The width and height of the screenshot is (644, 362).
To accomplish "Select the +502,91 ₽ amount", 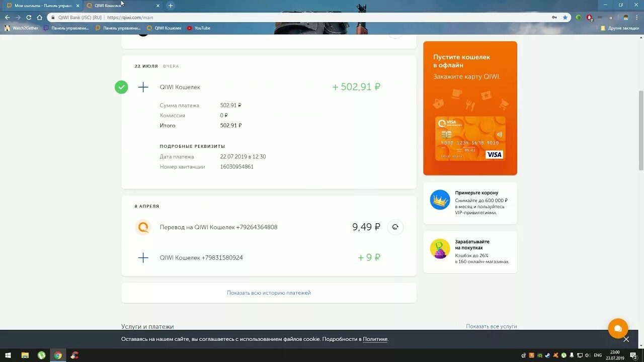I will tap(356, 87).
